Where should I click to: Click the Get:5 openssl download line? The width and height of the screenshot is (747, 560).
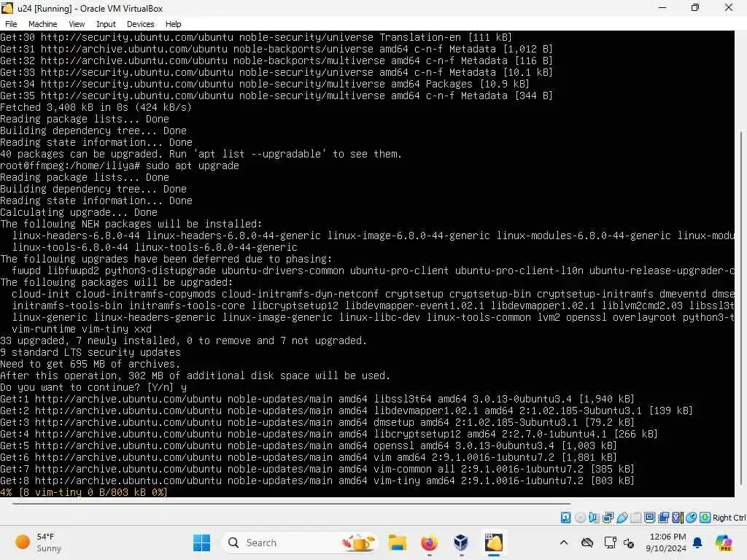pyautogui.click(x=309, y=446)
